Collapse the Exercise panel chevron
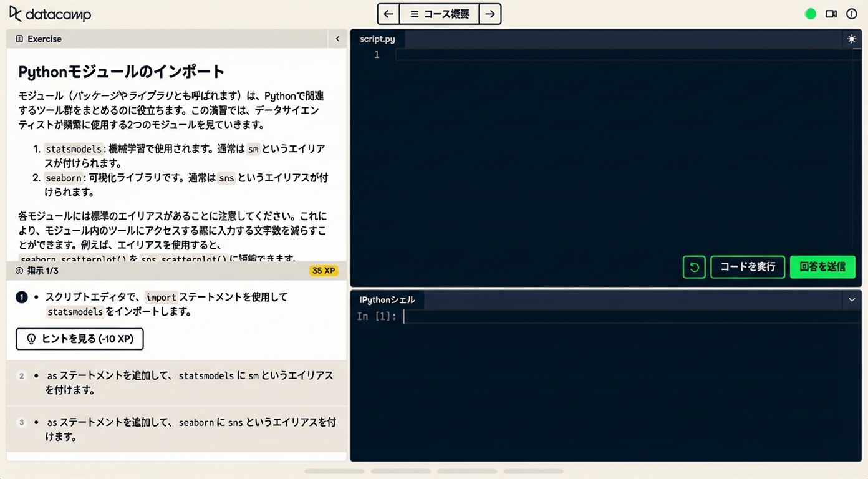 (x=337, y=39)
